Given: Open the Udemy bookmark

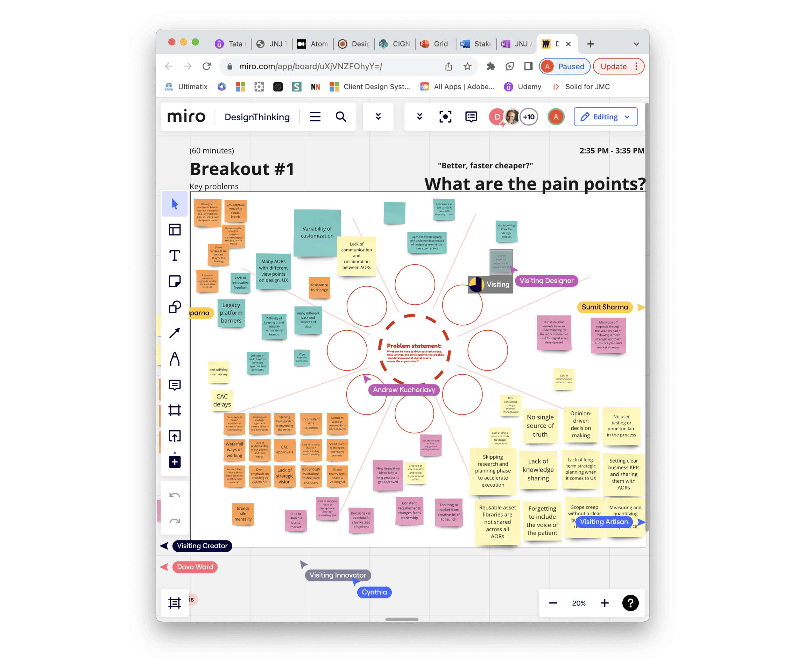Looking at the screenshot, I should coord(523,87).
